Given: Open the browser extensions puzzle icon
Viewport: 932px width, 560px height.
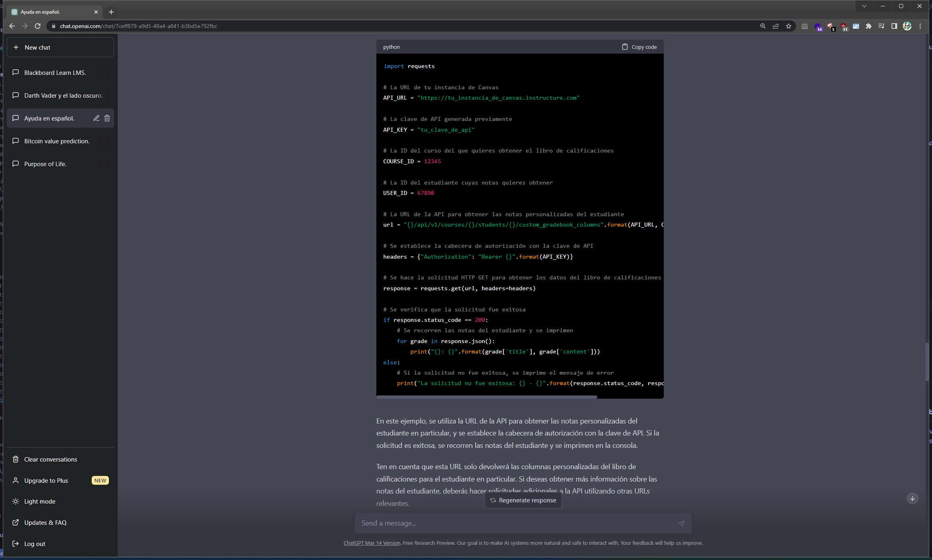Looking at the screenshot, I should point(868,26).
